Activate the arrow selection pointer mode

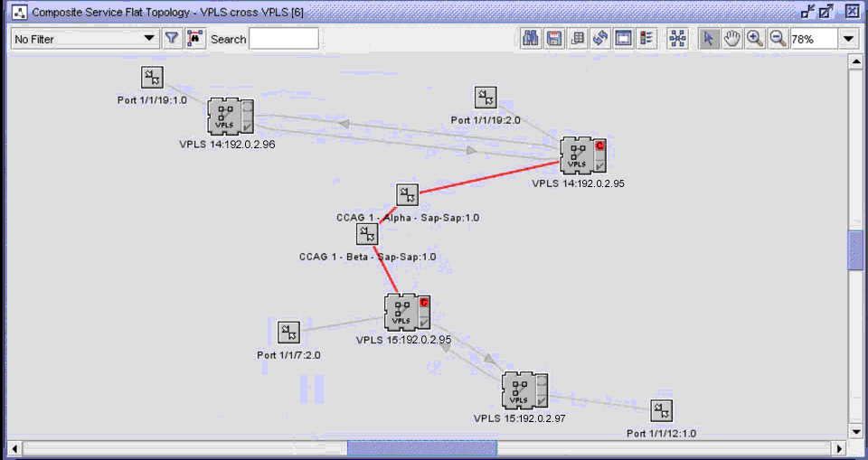coord(710,39)
